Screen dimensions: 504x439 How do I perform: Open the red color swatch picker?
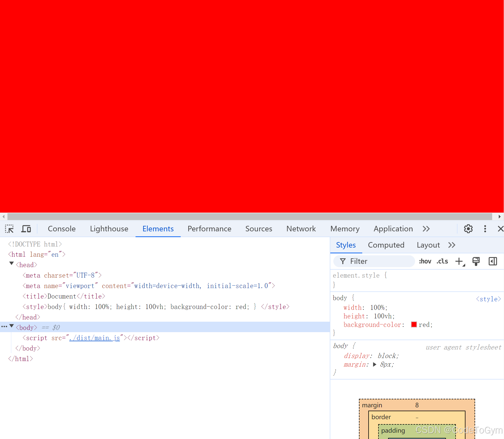414,324
